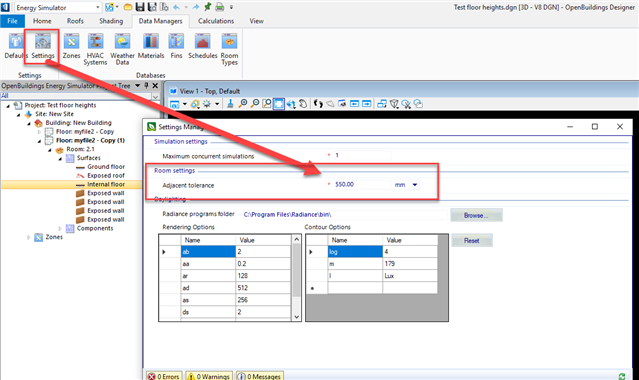Select the 'ab' rendering option cell
The image size is (639, 380).
208,252
